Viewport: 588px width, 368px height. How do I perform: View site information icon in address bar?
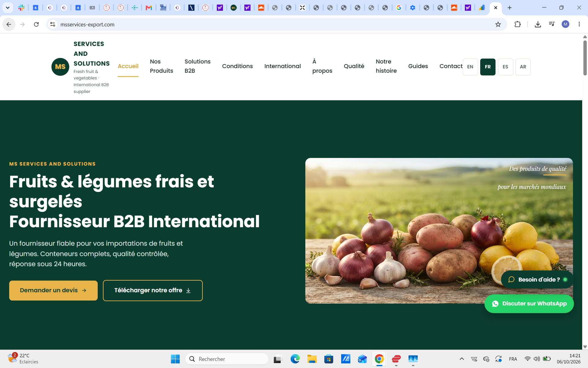[53, 24]
